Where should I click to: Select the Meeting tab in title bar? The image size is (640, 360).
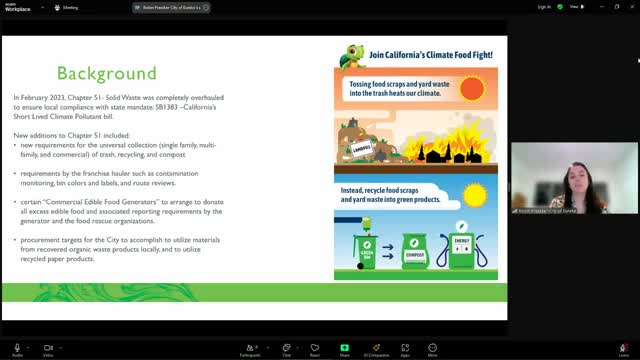pos(66,7)
